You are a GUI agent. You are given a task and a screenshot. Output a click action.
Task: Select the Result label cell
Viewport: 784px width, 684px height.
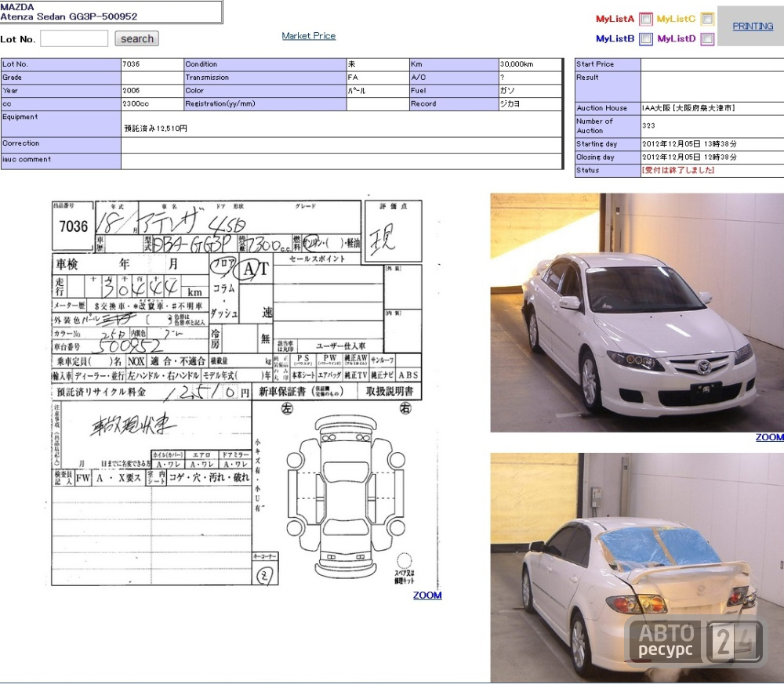tap(608, 86)
